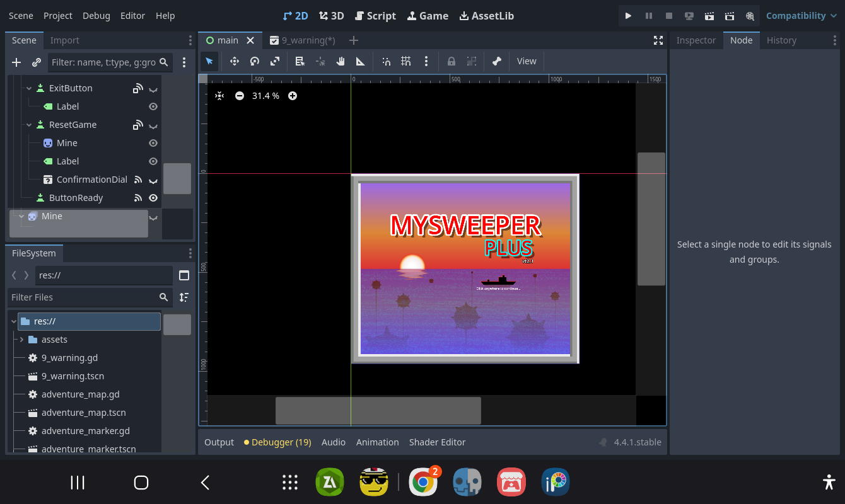
Task: Open the Debugger (19) bottom panel
Action: pyautogui.click(x=277, y=442)
